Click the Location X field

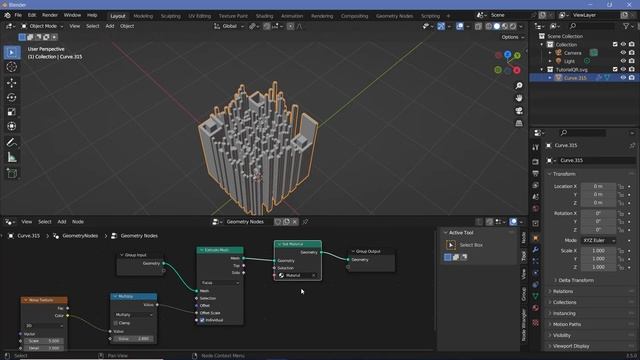coord(598,186)
